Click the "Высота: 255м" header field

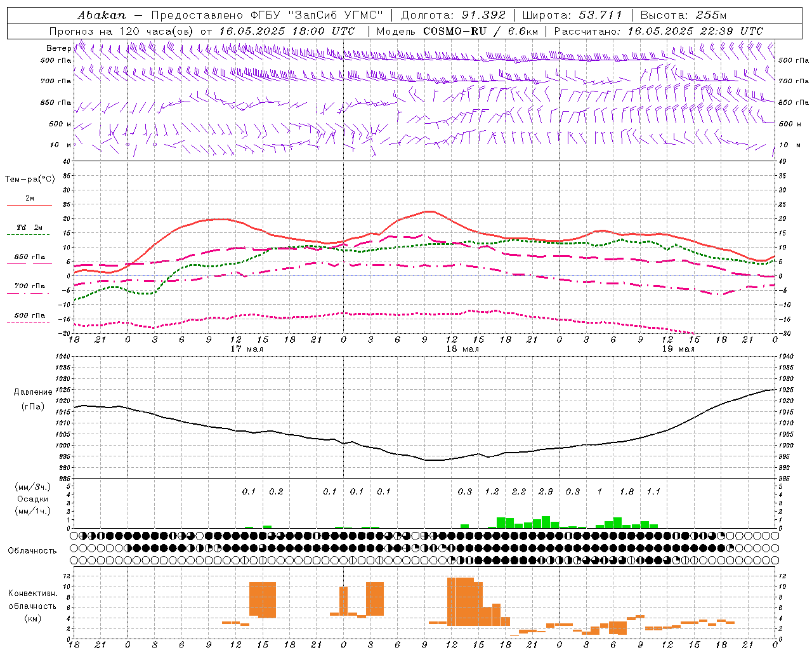click(683, 15)
